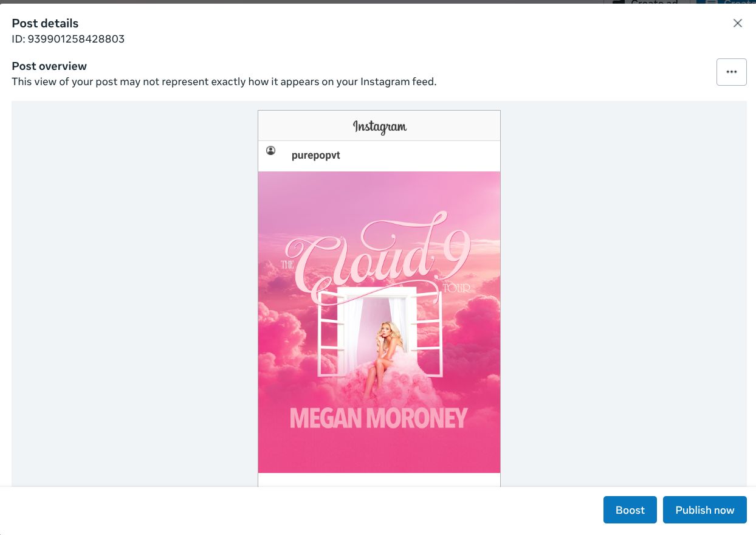This screenshot has height=535, width=756.
Task: Select the post ID number text
Action: click(x=67, y=38)
